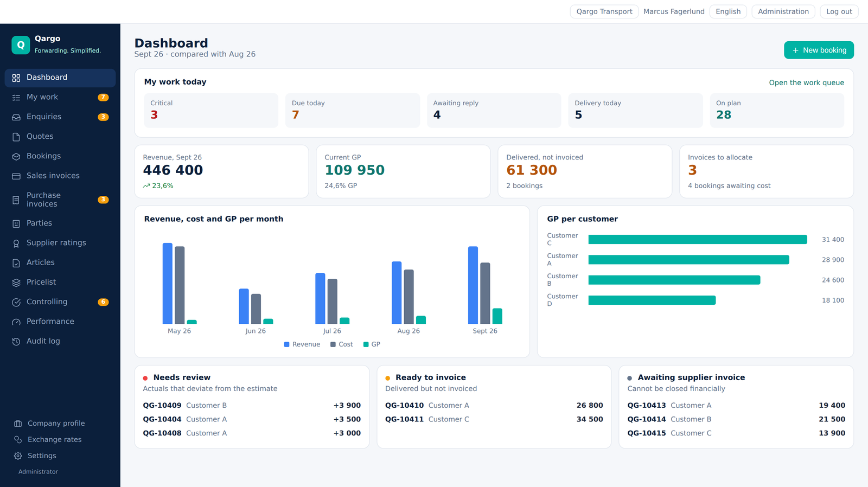The image size is (868, 487).
Task: Click the Parties building icon
Action: [16, 223]
